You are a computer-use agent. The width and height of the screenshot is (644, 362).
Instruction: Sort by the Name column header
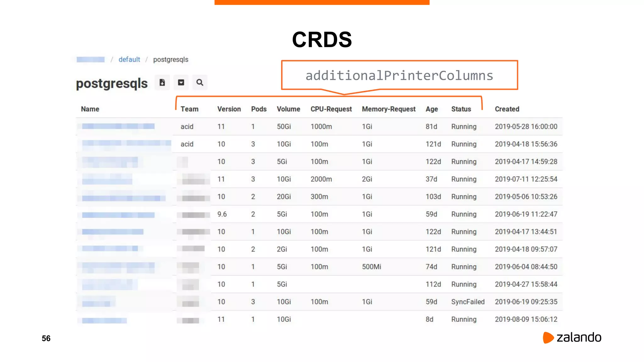point(90,109)
